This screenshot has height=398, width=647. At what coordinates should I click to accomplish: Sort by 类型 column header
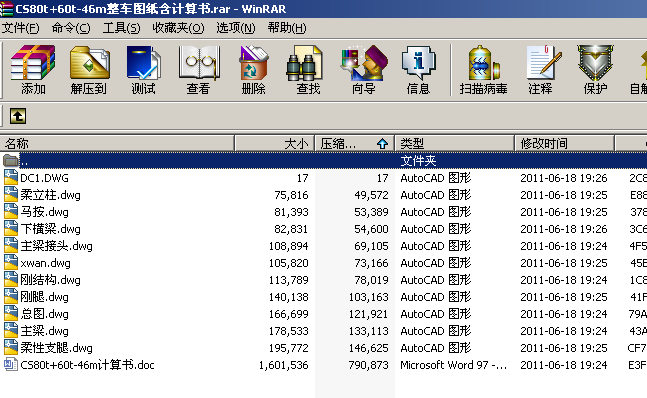coord(455,144)
